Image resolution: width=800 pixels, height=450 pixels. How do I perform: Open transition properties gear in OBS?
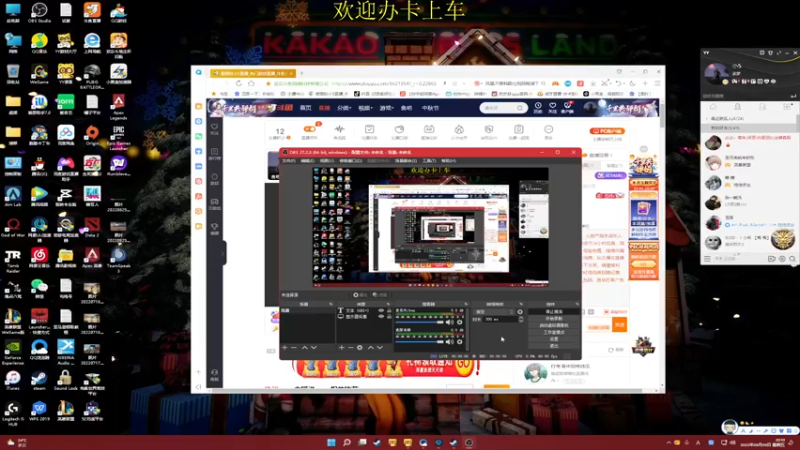(520, 312)
